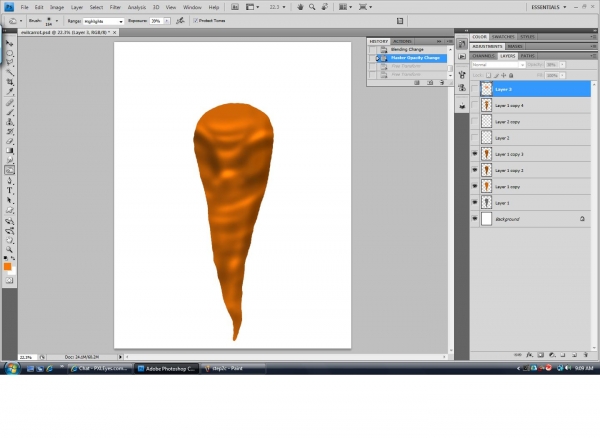Hide Layer 1 copy 2
Viewport: 600px width, 438px height.
pyautogui.click(x=474, y=170)
